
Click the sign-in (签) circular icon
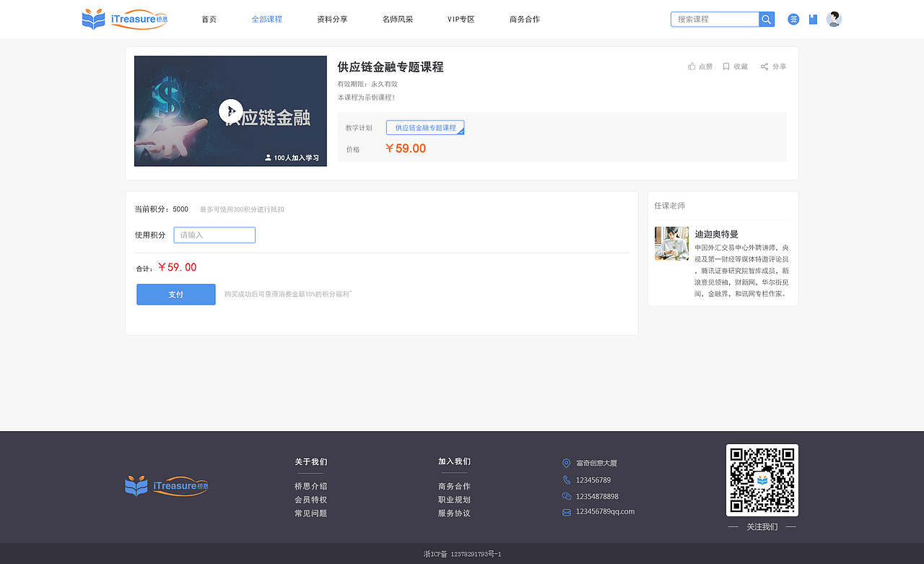(x=793, y=19)
